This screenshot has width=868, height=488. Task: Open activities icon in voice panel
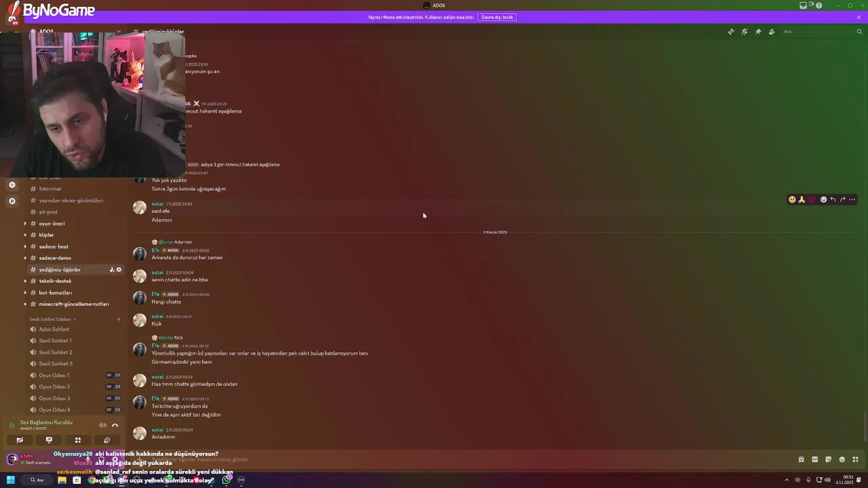point(78,440)
